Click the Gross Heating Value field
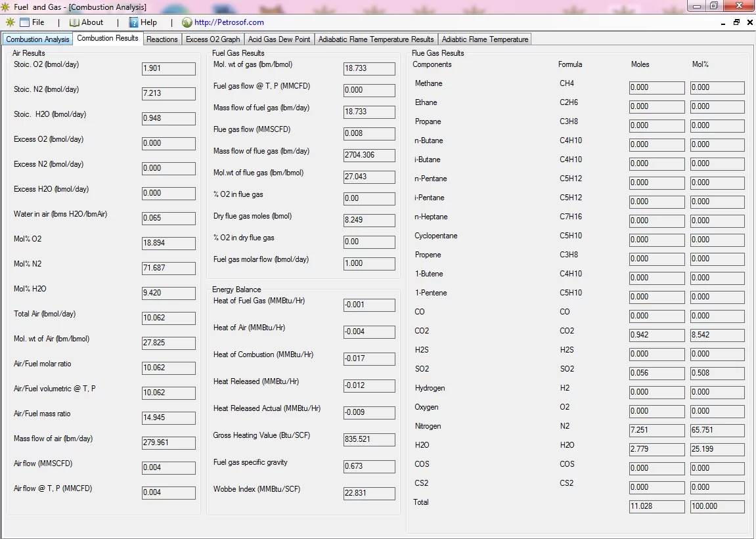756x539 pixels. [x=368, y=440]
